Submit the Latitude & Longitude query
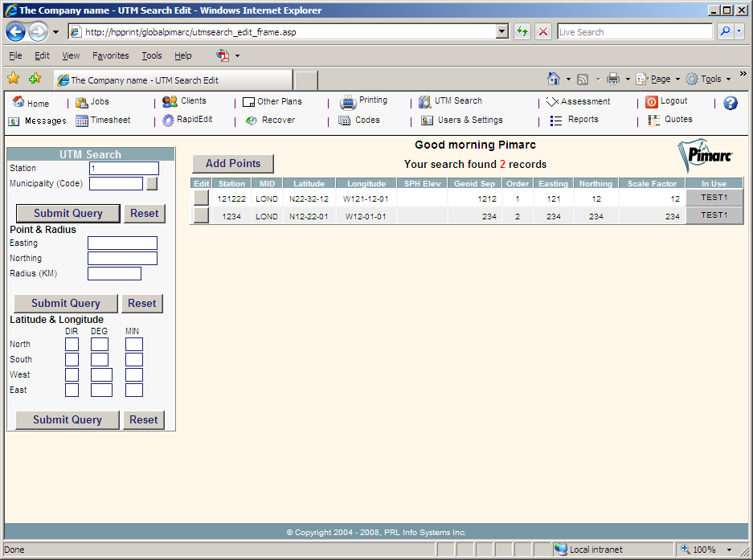 point(68,419)
